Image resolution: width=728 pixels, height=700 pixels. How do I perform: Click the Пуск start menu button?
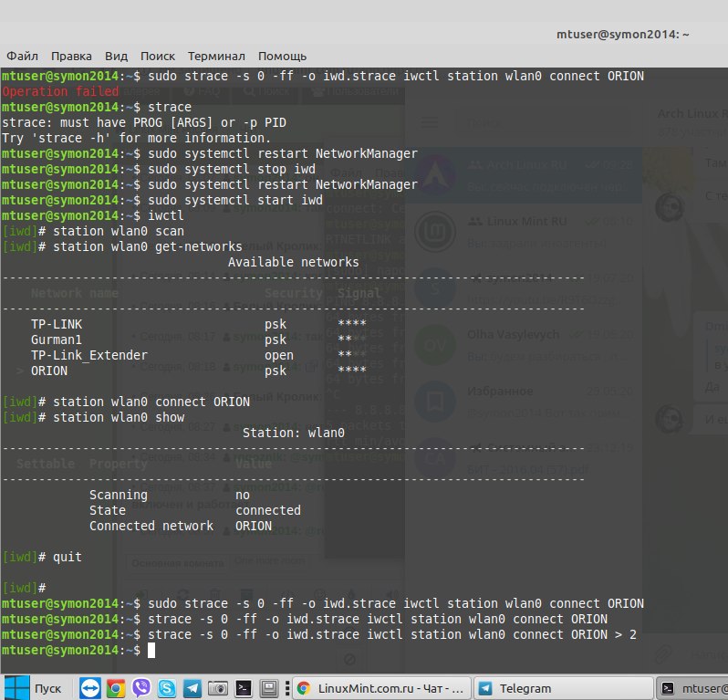[33, 688]
